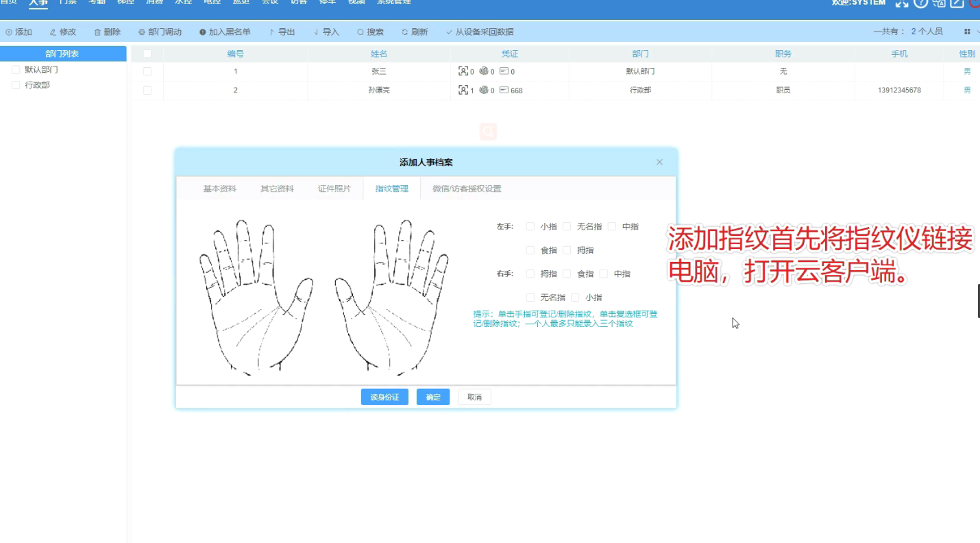Check the 行政部 department checkbox
Viewport: 980px width, 543px height.
(x=16, y=85)
